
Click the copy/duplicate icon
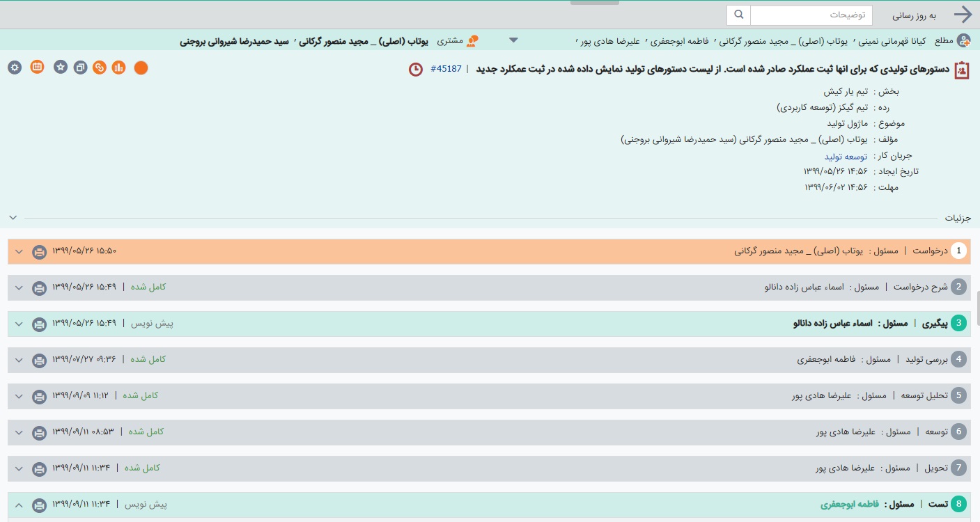81,68
